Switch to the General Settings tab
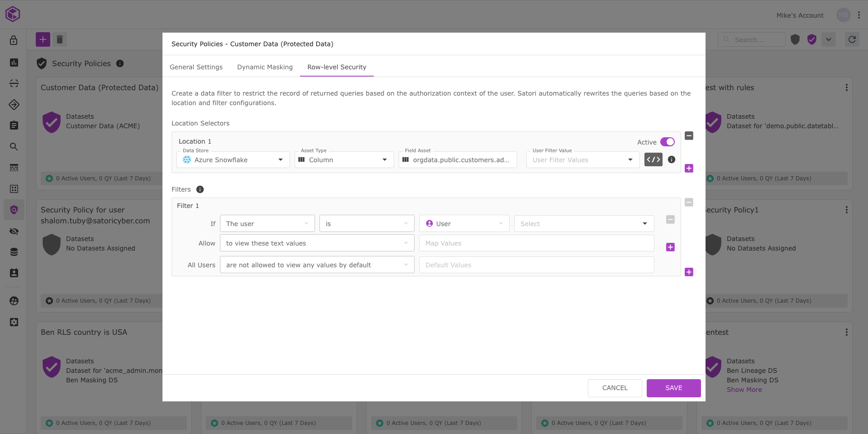The image size is (868, 434). point(196,67)
